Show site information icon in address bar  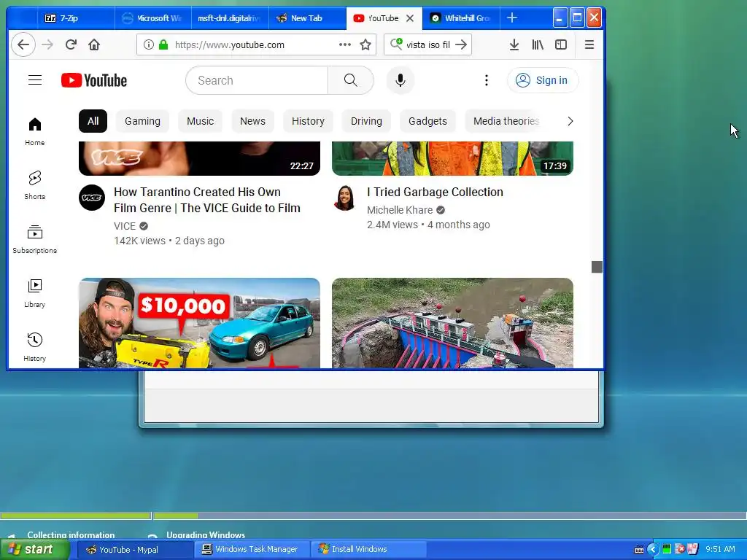[149, 44]
